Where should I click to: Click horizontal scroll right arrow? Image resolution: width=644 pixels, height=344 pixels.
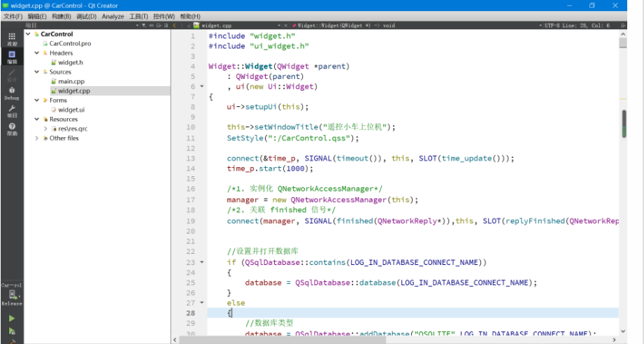[x=615, y=340]
